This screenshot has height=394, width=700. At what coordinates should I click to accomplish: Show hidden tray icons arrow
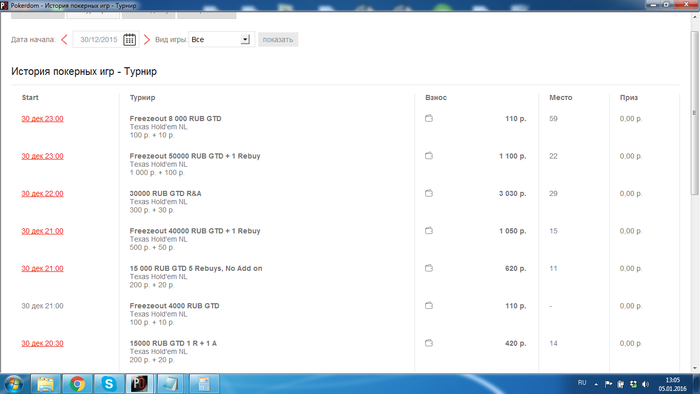(x=596, y=384)
